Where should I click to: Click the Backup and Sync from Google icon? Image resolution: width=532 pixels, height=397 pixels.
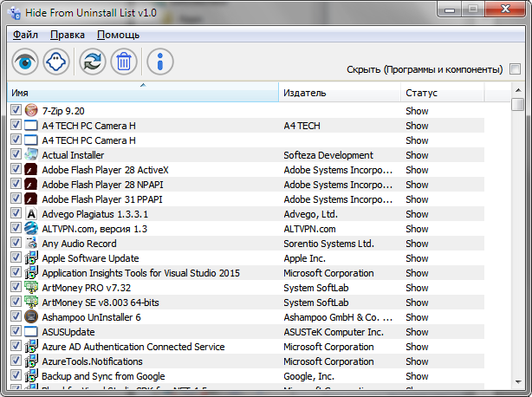click(x=31, y=375)
